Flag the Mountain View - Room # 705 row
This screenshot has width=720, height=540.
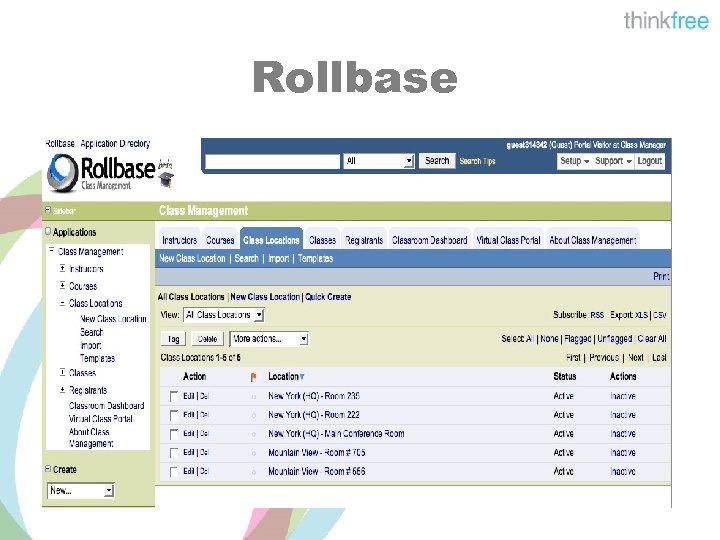[253, 453]
